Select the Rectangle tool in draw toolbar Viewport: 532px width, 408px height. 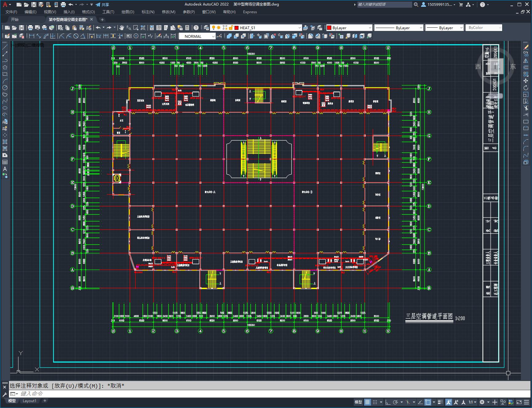[5, 74]
